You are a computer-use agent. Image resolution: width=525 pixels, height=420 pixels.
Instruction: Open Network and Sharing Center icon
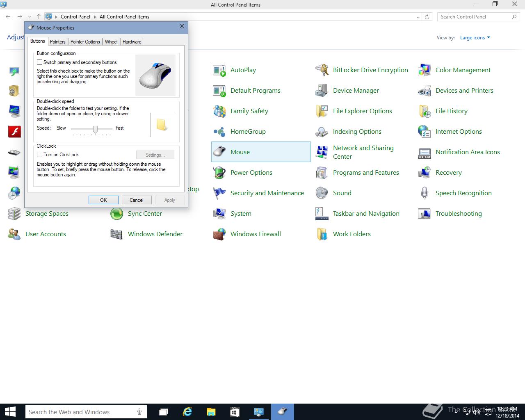[x=322, y=152]
